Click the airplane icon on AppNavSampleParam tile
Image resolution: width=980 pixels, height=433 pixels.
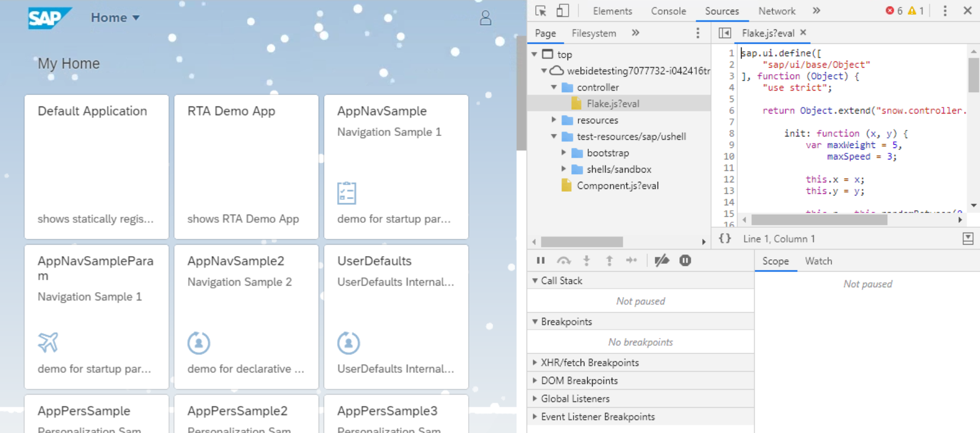[x=48, y=342]
